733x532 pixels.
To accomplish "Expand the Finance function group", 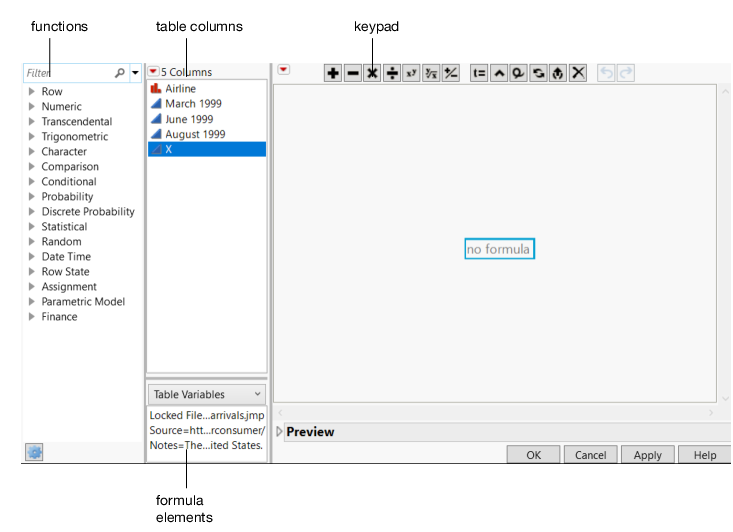I will coord(32,316).
